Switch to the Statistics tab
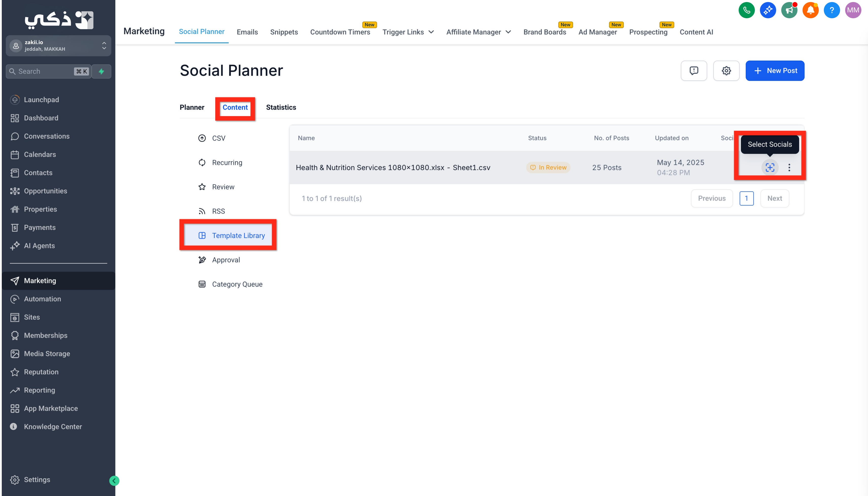 (x=281, y=107)
